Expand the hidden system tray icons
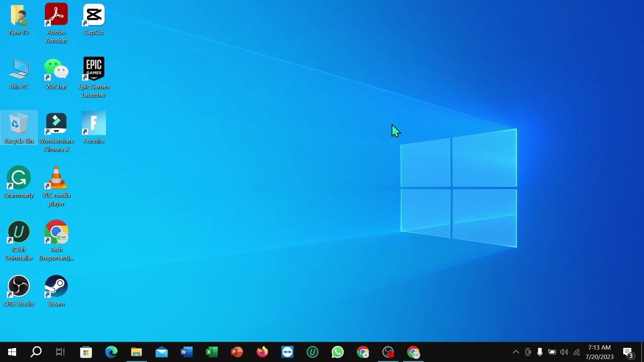Screen dimensions: 644x362 pos(516,352)
